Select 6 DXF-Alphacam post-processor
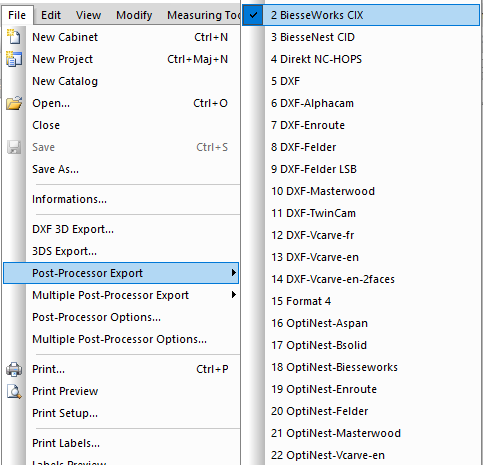 click(361, 103)
